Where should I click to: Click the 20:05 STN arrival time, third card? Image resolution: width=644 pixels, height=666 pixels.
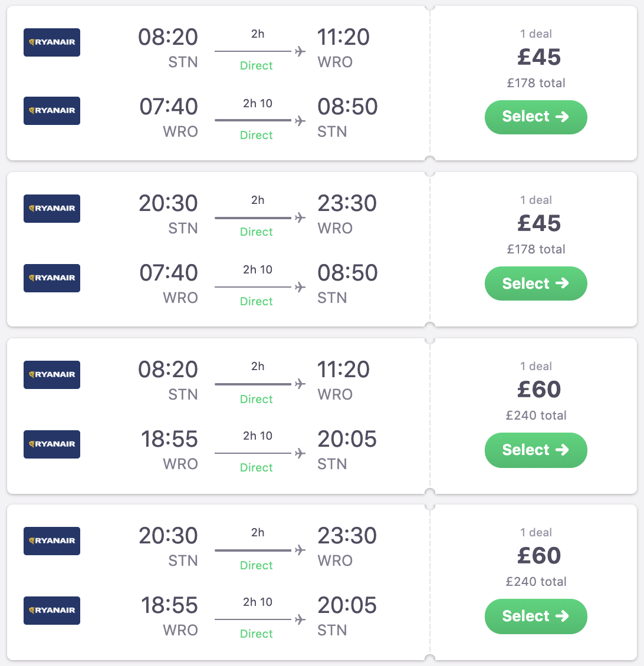pyautogui.click(x=347, y=439)
